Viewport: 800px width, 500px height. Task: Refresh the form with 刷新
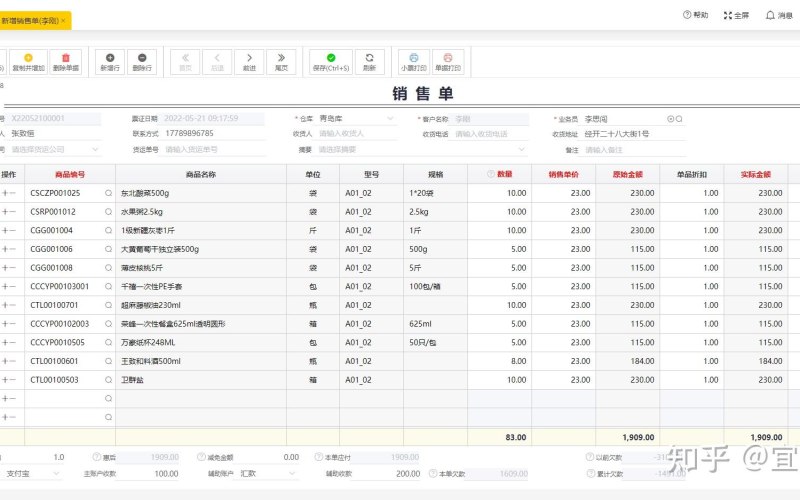point(369,62)
